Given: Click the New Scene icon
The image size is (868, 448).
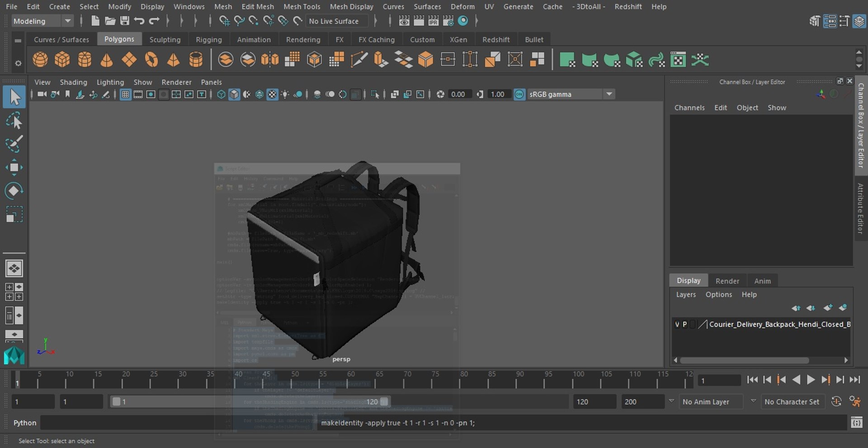Looking at the screenshot, I should pos(95,21).
